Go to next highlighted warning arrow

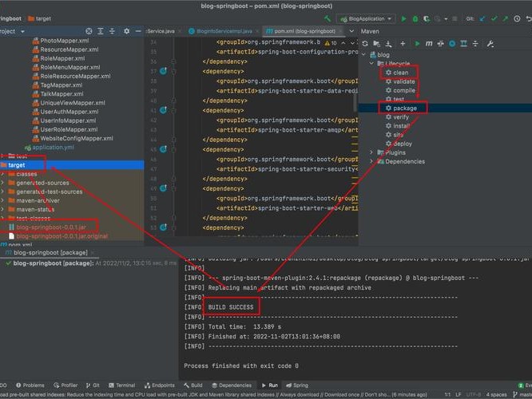click(x=352, y=43)
